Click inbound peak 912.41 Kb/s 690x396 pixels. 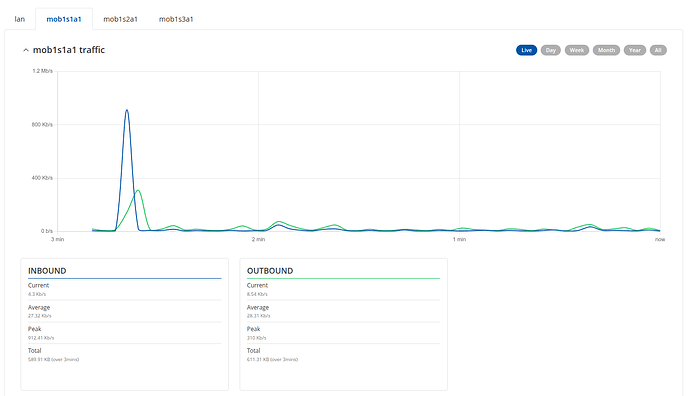41,338
